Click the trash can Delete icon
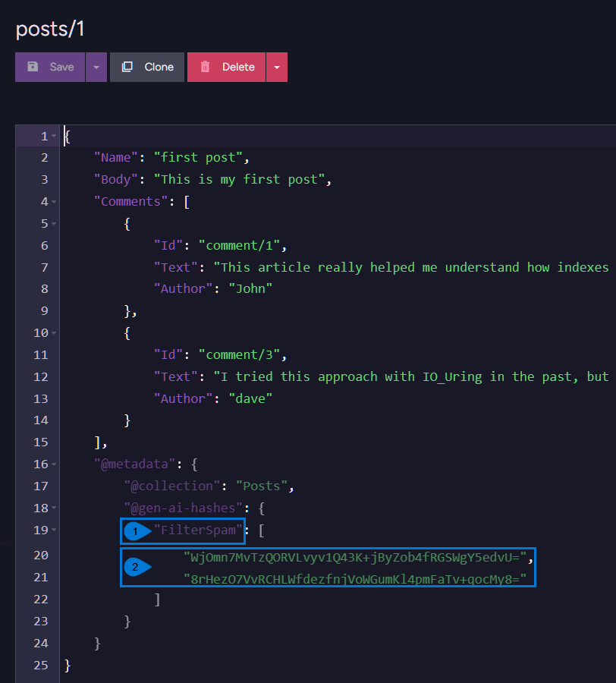Screen dimensions: 616x683 point(205,67)
